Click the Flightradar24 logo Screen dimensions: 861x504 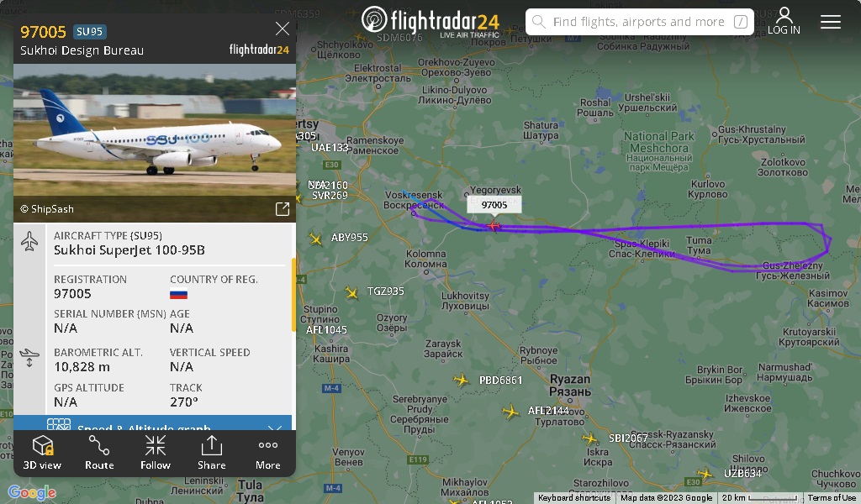(430, 21)
